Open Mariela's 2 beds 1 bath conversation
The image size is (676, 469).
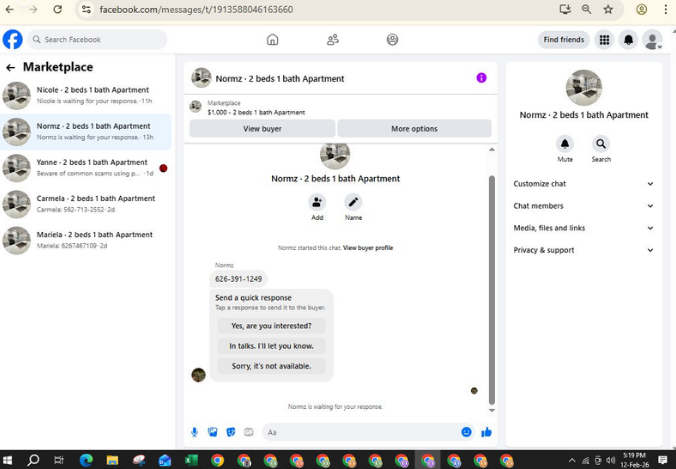click(86, 240)
